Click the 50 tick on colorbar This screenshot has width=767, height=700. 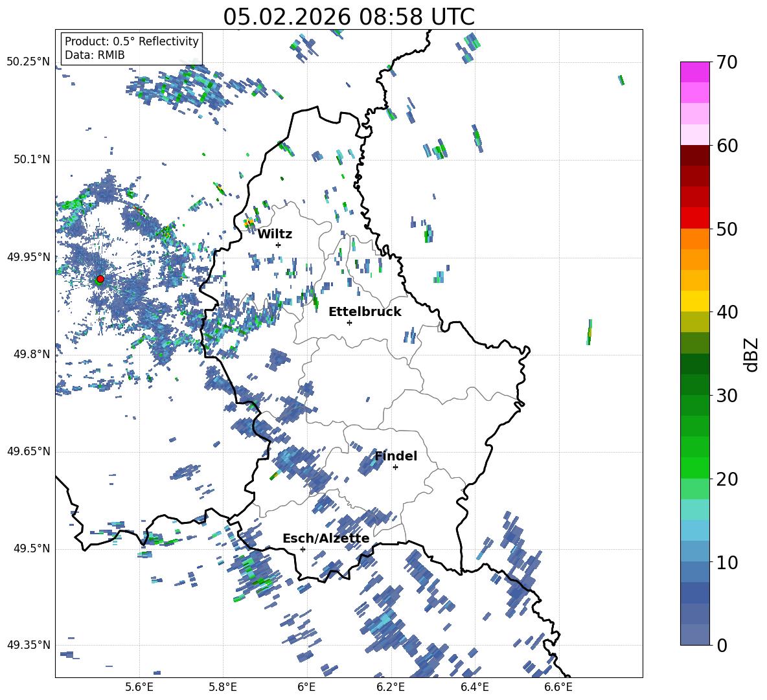(x=726, y=229)
